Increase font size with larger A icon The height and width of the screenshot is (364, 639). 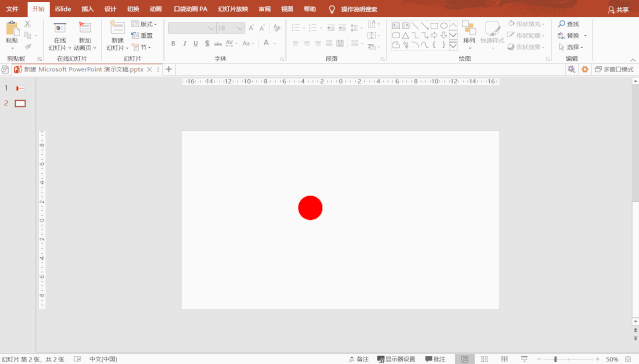point(251,28)
